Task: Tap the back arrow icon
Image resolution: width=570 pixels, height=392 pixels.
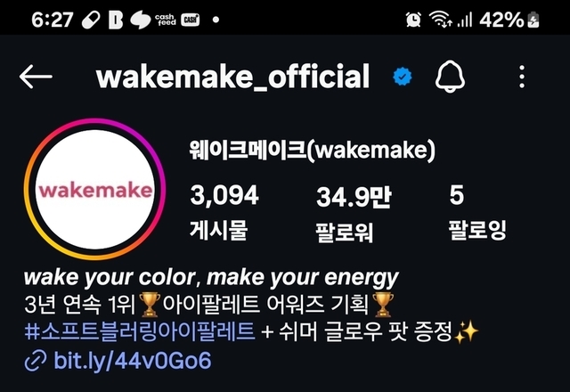Action: click(36, 77)
